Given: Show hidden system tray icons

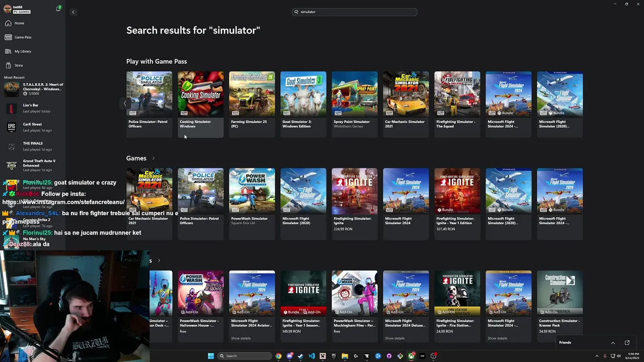Looking at the screenshot, I should [597, 356].
